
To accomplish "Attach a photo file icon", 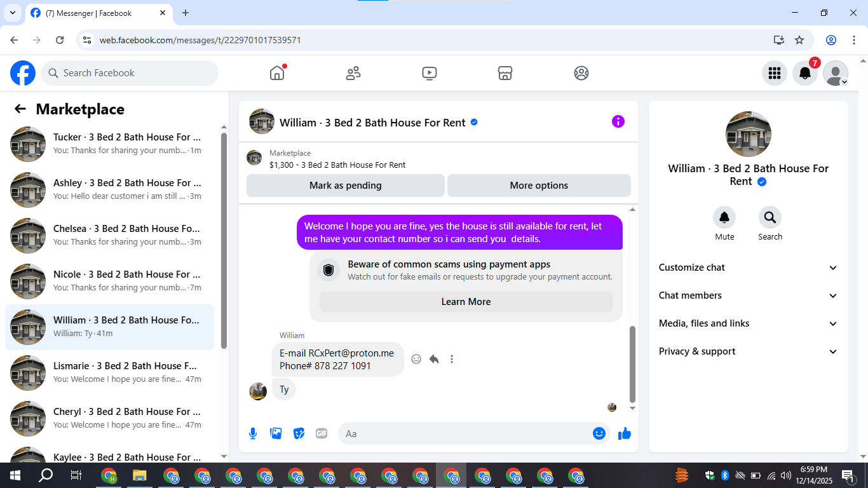I will pyautogui.click(x=276, y=433).
